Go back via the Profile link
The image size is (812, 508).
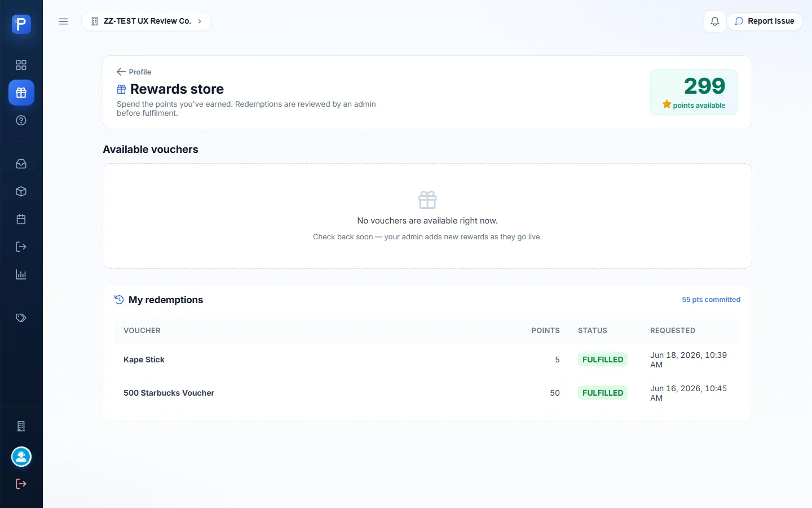pos(134,72)
